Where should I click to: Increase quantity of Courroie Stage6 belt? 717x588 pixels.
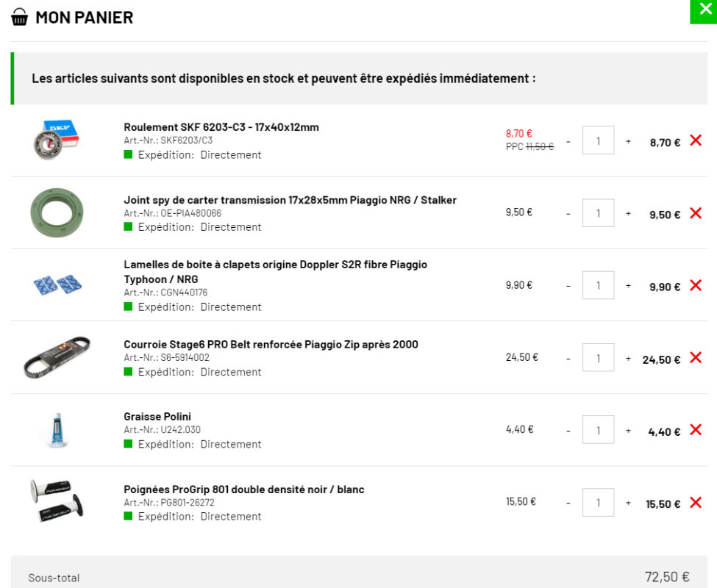tap(628, 359)
